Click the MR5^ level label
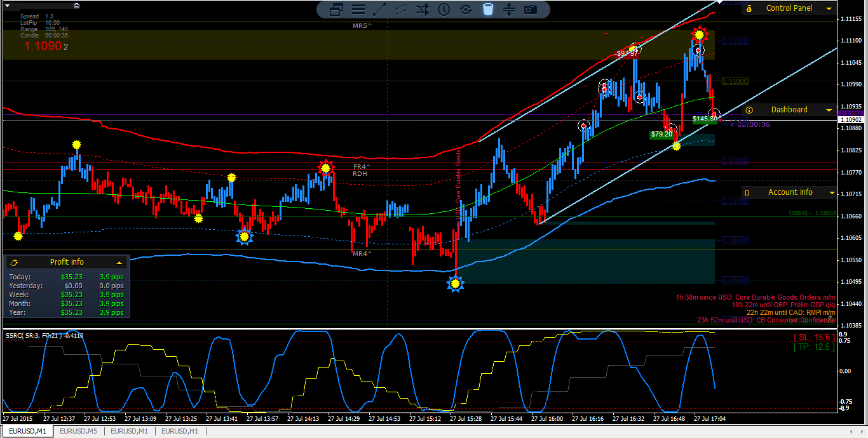Image resolution: width=868 pixels, height=438 pixels. 362,26
